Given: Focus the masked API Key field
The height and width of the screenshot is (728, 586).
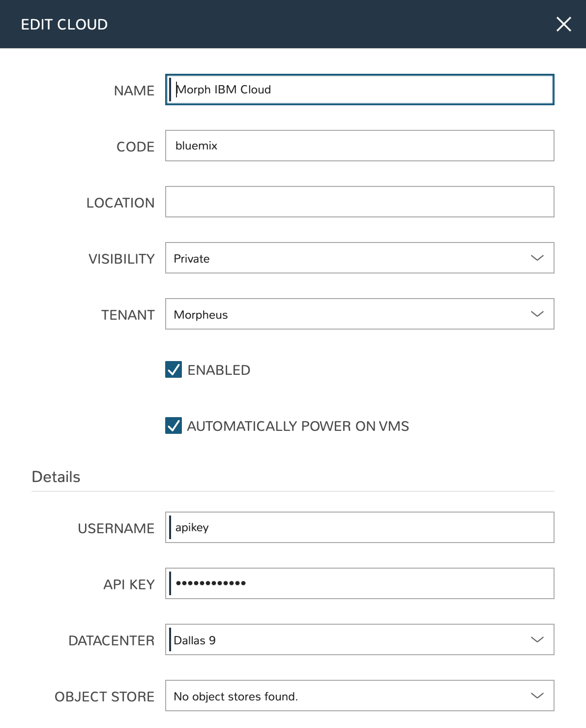Looking at the screenshot, I should coord(359,583).
